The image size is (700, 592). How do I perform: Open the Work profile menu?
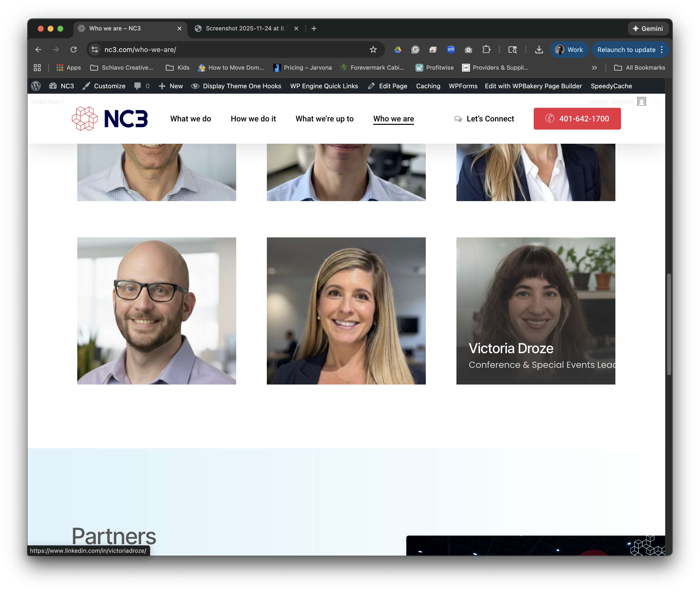(x=569, y=50)
